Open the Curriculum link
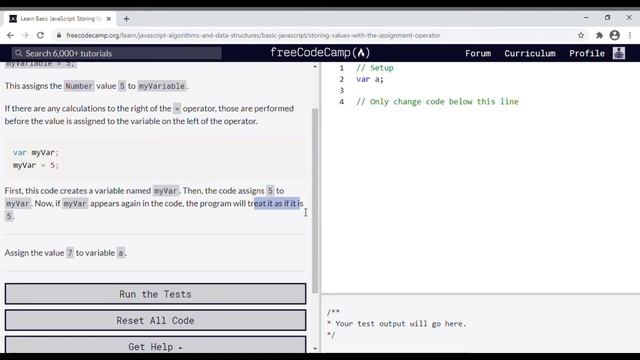Image resolution: width=640 pixels, height=360 pixels. [530, 53]
